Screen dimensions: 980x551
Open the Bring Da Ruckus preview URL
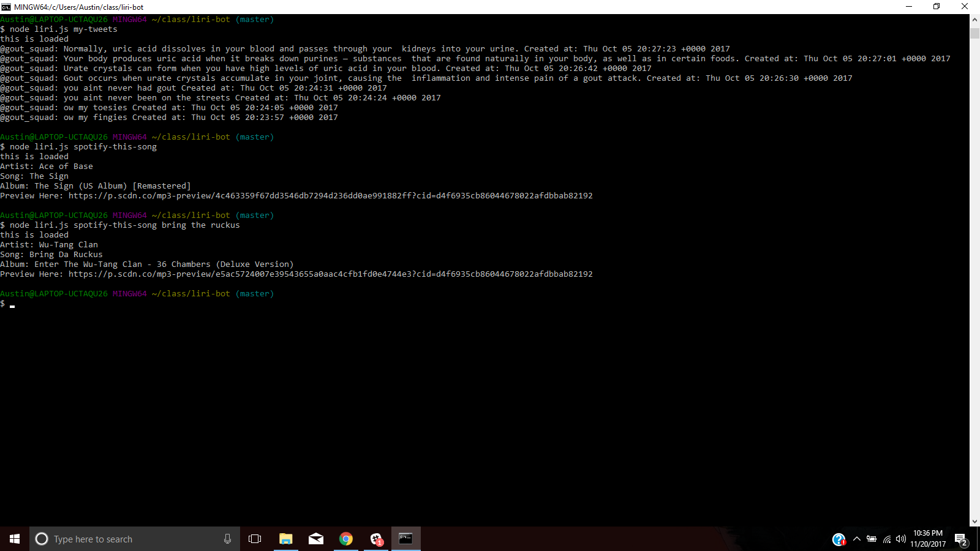point(331,274)
